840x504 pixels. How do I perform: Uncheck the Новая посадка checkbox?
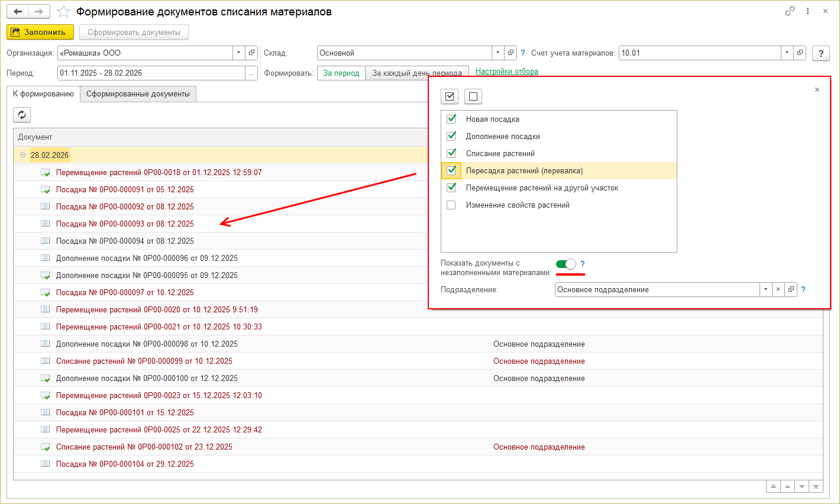click(x=451, y=119)
